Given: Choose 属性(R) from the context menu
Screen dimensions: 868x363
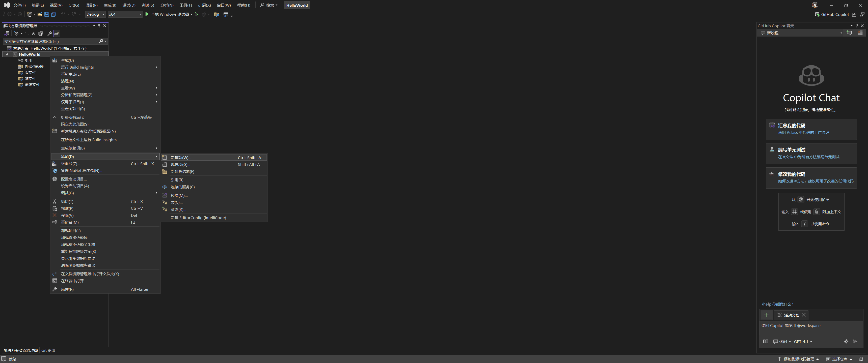Looking at the screenshot, I should (67, 289).
